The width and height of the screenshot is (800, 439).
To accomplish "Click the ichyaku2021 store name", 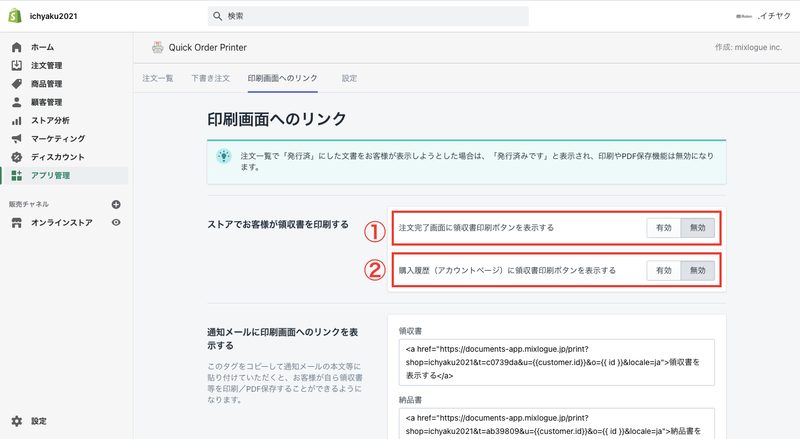I will [53, 16].
